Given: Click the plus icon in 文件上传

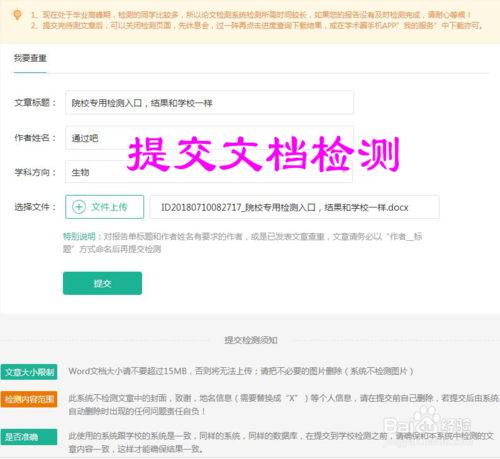Looking at the screenshot, I should click(79, 207).
